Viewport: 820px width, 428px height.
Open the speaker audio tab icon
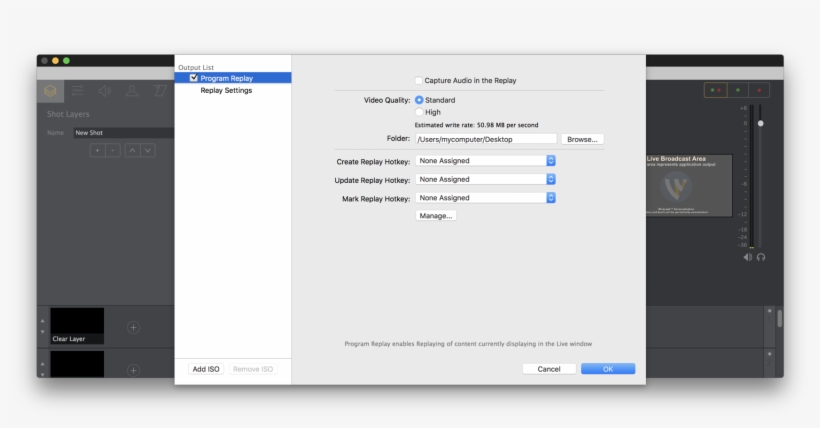pyautogui.click(x=105, y=91)
